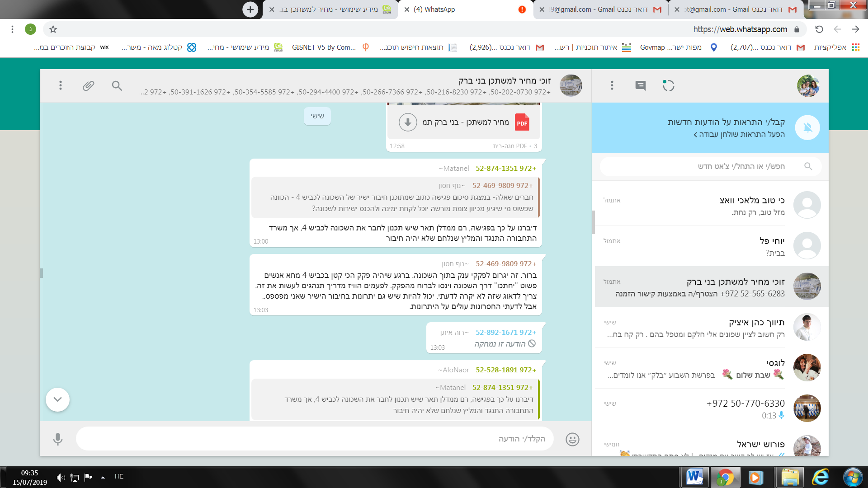Bookmark this page with star icon
This screenshot has width=868, height=488.
pos(53,29)
